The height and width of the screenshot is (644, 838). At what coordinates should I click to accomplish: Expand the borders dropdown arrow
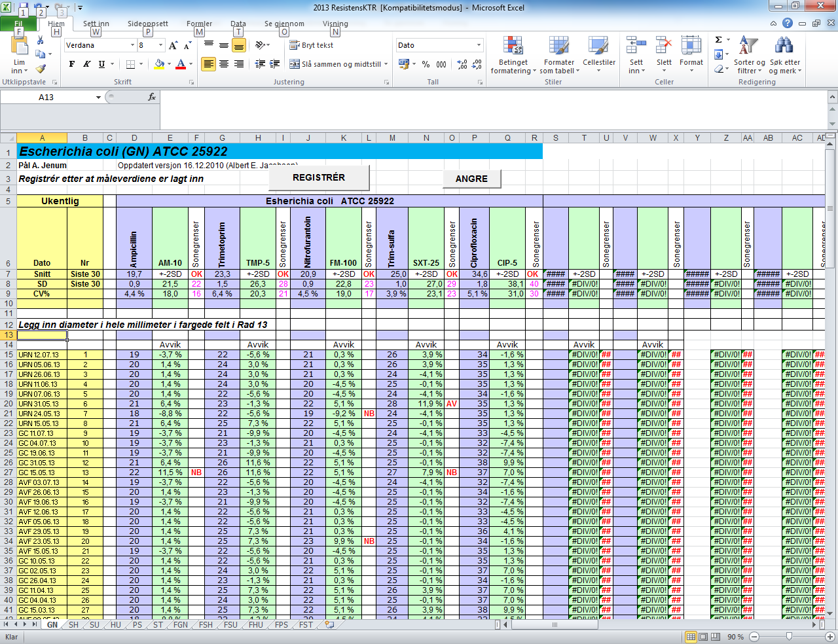141,64
